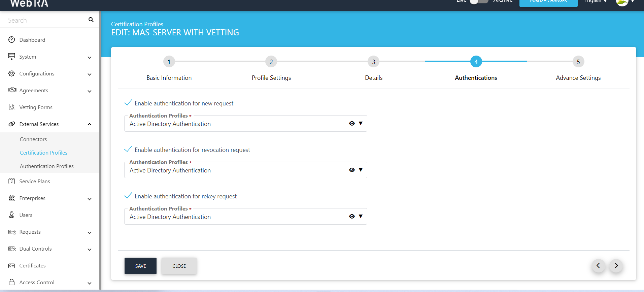Uncheck Enable authentication for rekey request
The width and height of the screenshot is (644, 292).
pos(128,196)
